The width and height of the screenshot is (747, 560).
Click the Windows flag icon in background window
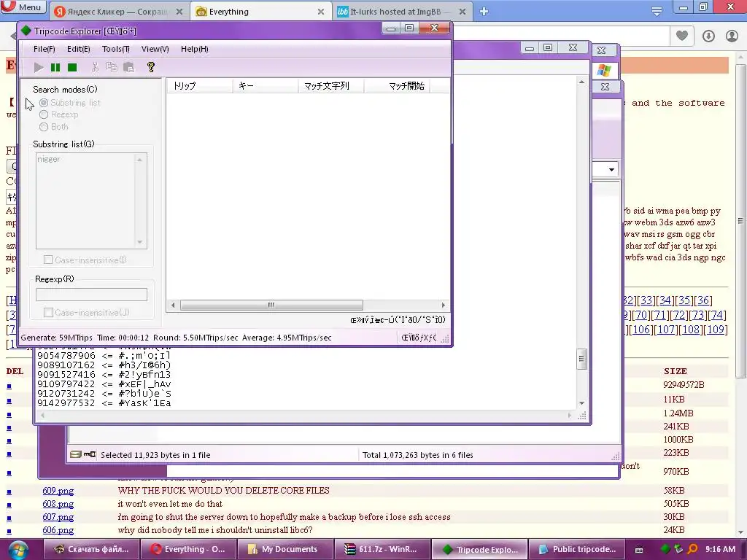pyautogui.click(x=603, y=71)
